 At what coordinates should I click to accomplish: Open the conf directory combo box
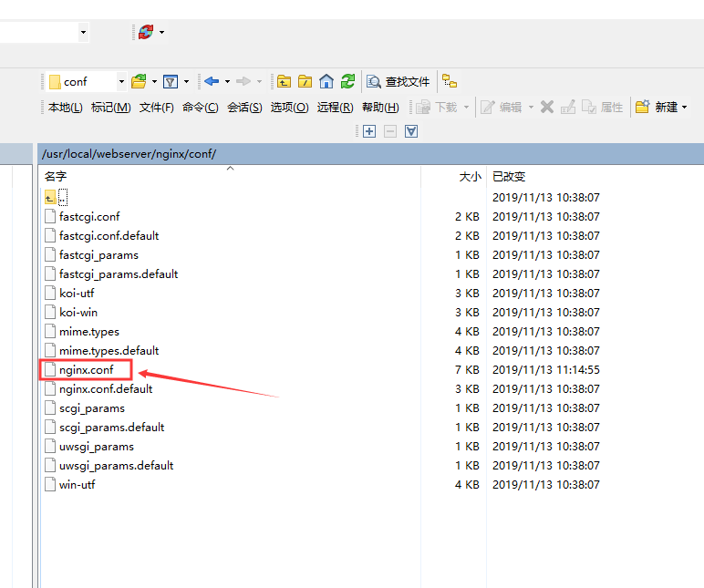click(87, 82)
